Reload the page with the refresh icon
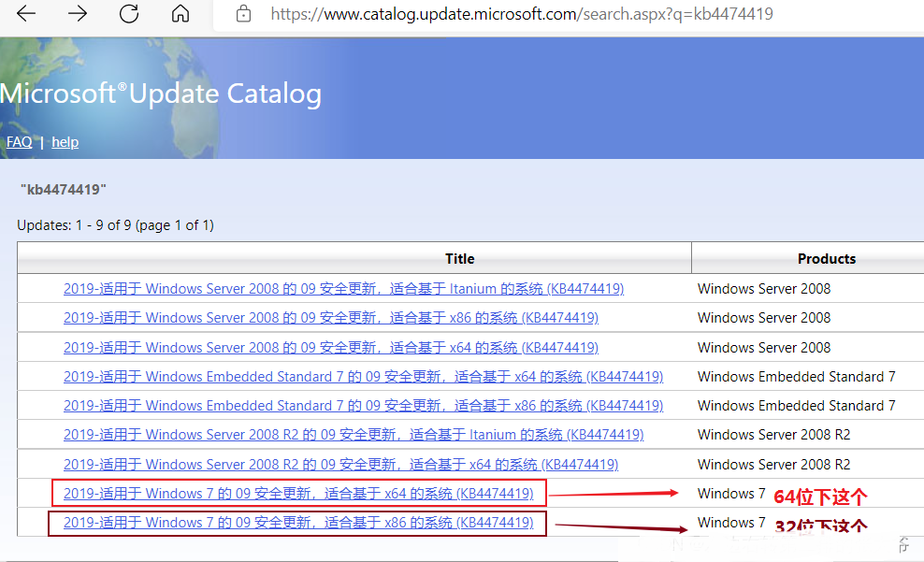Screen dimensions: 924x562 pyautogui.click(x=129, y=14)
